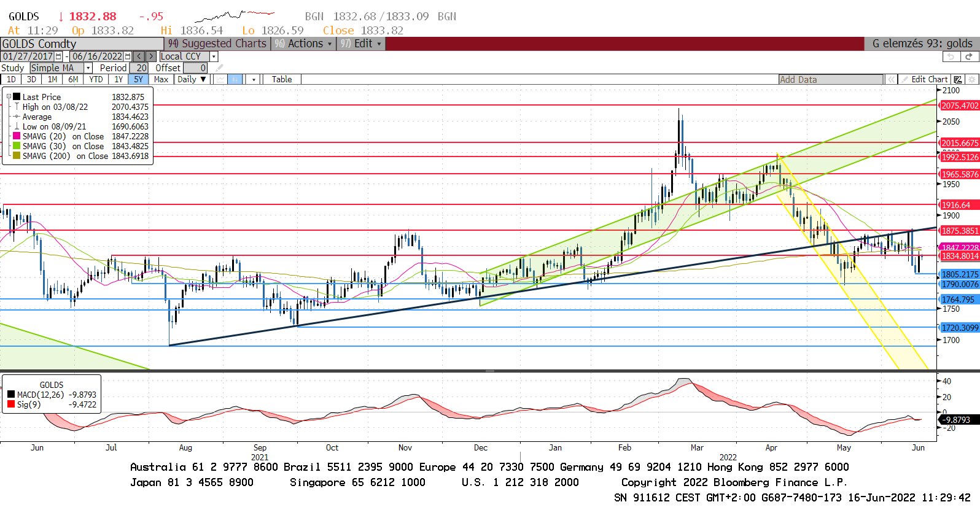Click the pane divider handle above MACD
Viewport: 980px width, 518px height.
(x=489, y=371)
